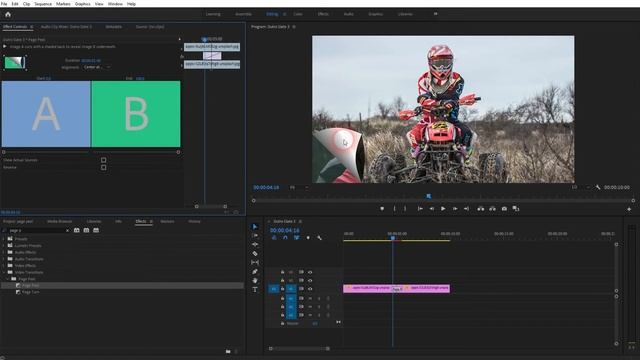Clear the effects search field X
Screen dimensions: 640x360
click(67, 231)
